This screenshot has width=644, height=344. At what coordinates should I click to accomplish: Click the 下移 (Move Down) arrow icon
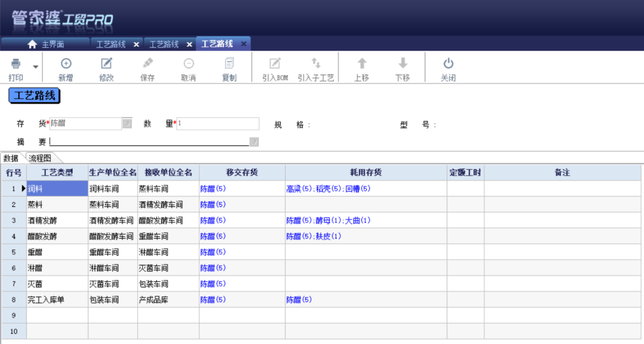403,67
